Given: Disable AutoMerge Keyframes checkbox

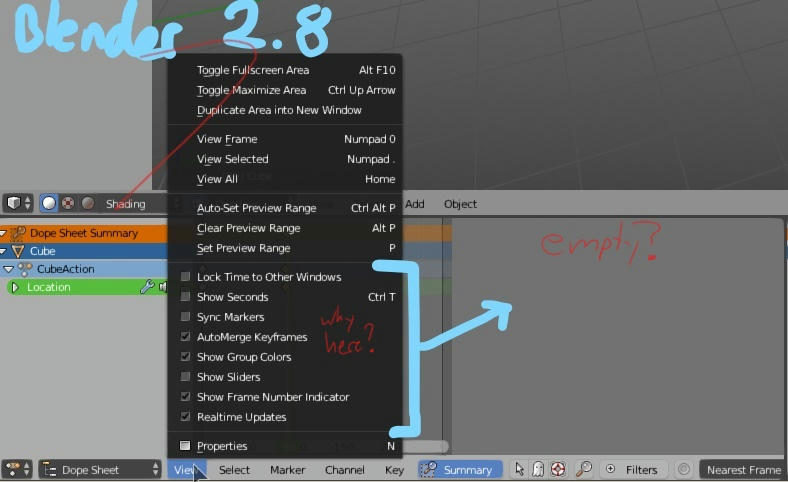Looking at the screenshot, I should [185, 337].
